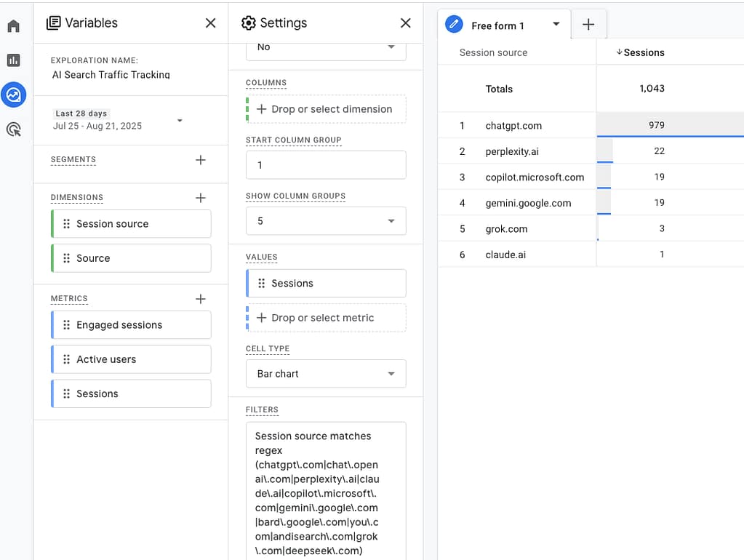744x560 pixels.
Task: Open the Reports bar chart icon
Action: click(13, 60)
